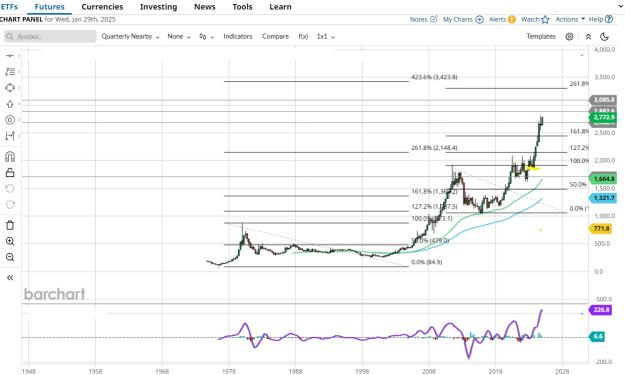Select the shapes drawing tool

click(10, 88)
